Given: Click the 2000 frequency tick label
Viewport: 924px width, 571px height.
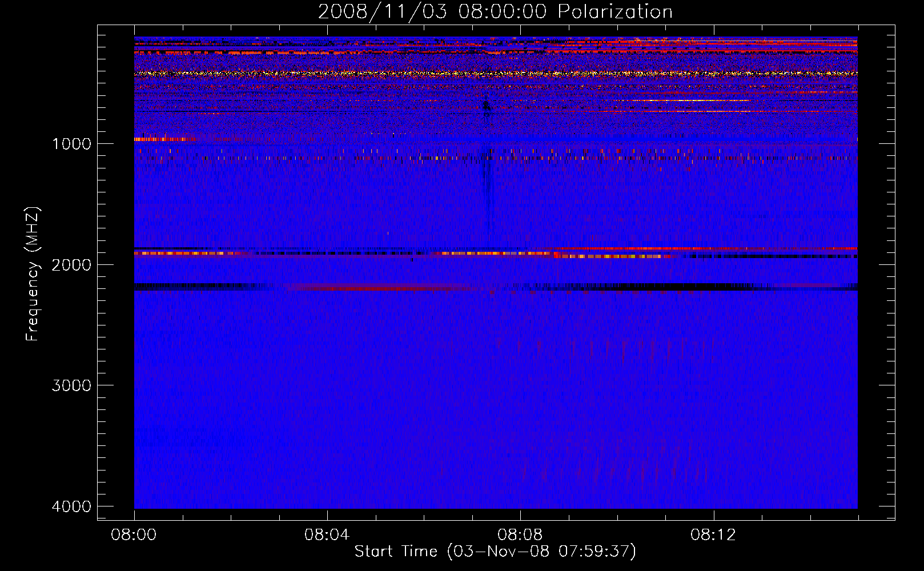Looking at the screenshot, I should [71, 264].
